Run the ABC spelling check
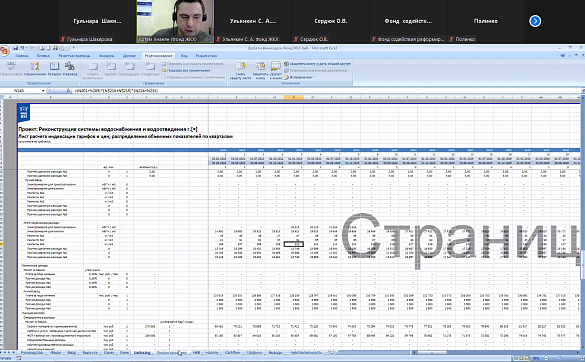The image size is (585, 362). pyautogui.click(x=11, y=69)
